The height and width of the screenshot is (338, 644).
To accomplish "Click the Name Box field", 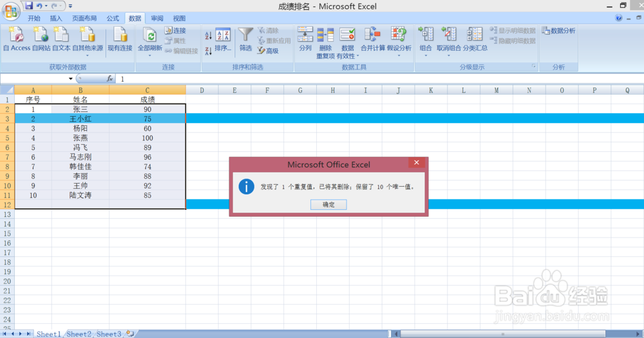I will 33,79.
